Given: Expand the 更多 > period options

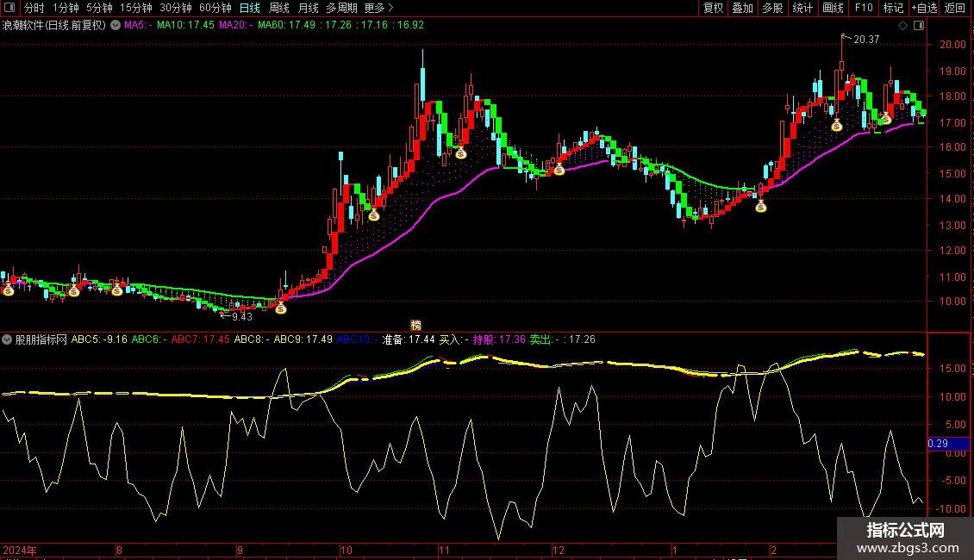Looking at the screenshot, I should pos(379,8).
